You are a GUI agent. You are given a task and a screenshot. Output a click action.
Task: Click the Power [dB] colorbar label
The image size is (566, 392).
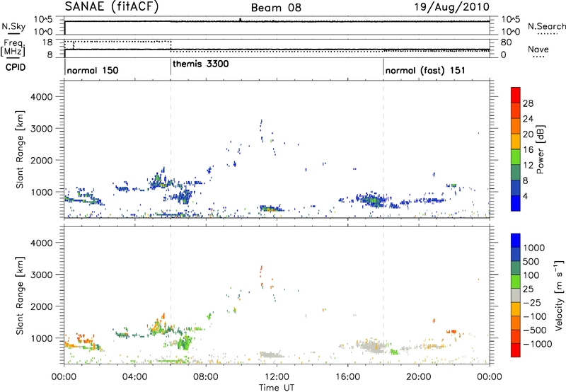(540, 149)
